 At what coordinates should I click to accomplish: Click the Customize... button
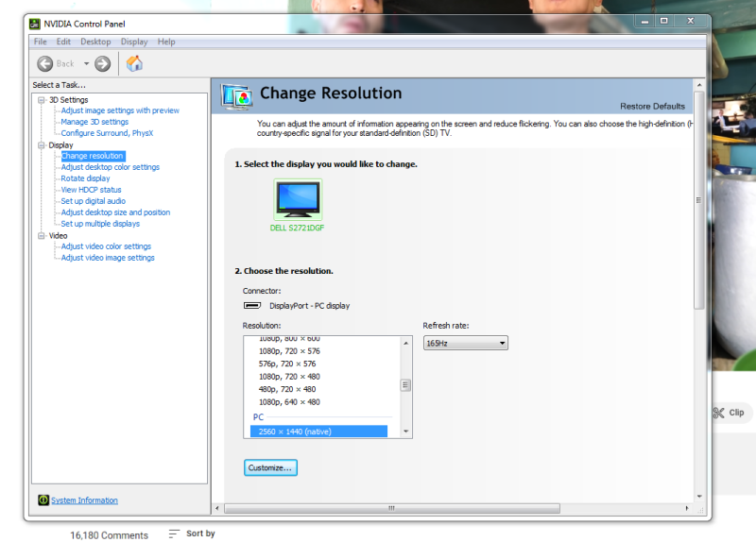coord(270,467)
